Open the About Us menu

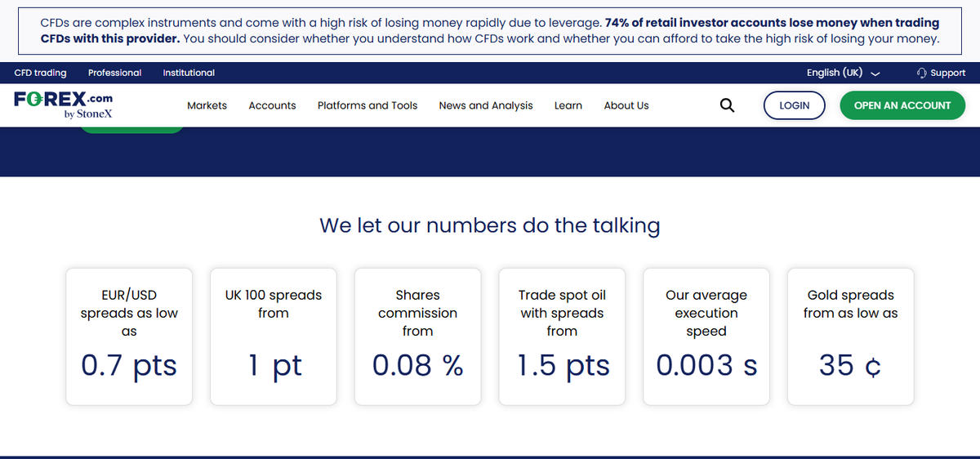click(626, 105)
